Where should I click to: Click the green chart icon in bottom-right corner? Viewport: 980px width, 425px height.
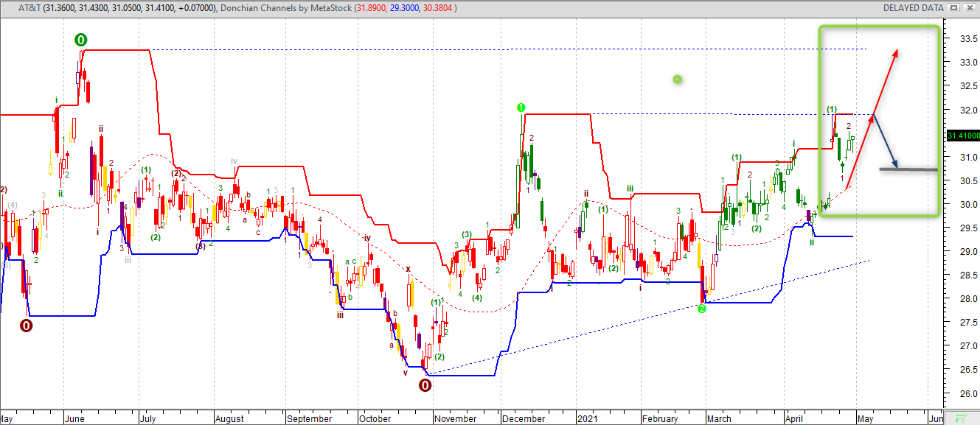[x=961, y=418]
